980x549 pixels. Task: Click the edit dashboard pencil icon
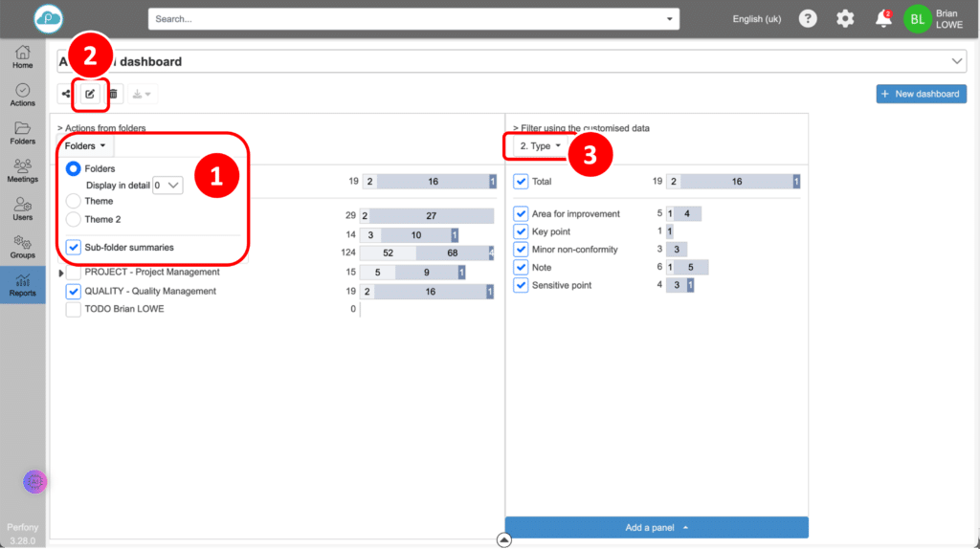pos(90,94)
